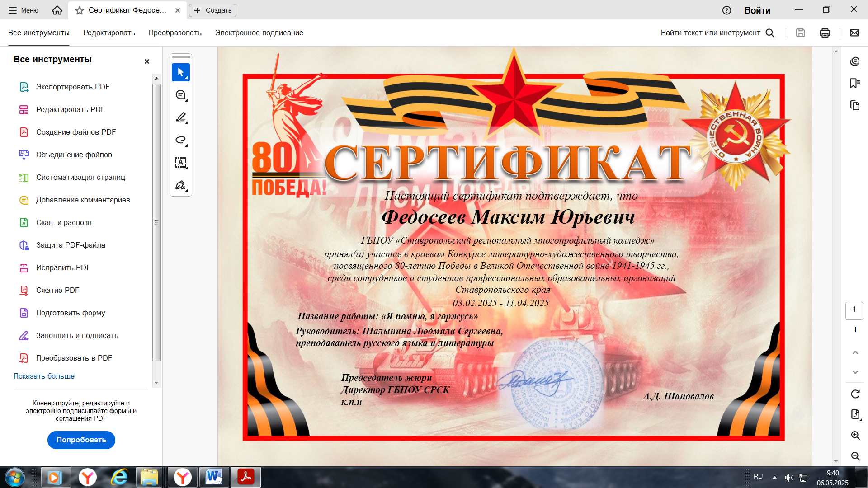This screenshot has height=488, width=868.
Task: Open the Редактировать tab
Action: [x=109, y=33]
